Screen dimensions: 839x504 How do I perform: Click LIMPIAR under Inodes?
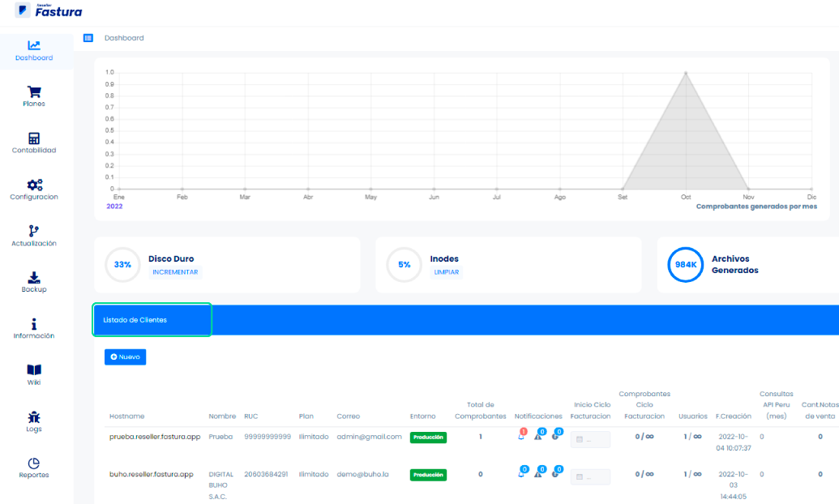[446, 272]
